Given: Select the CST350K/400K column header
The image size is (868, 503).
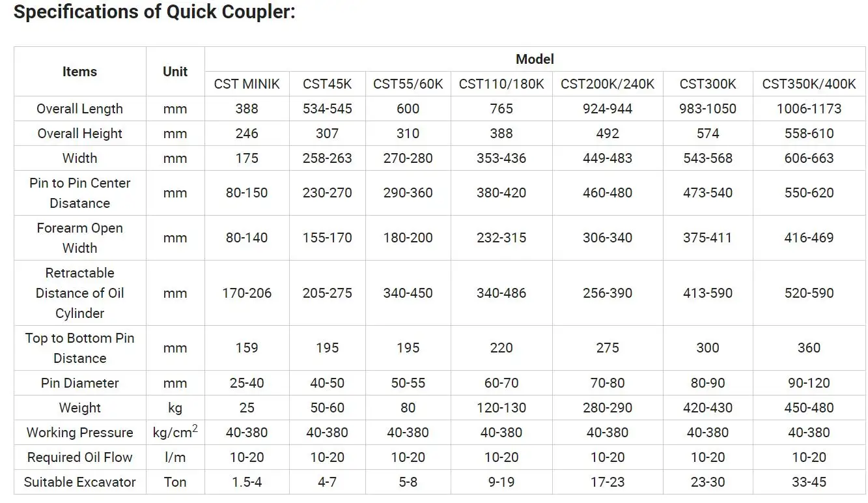Looking at the screenshot, I should click(809, 84).
